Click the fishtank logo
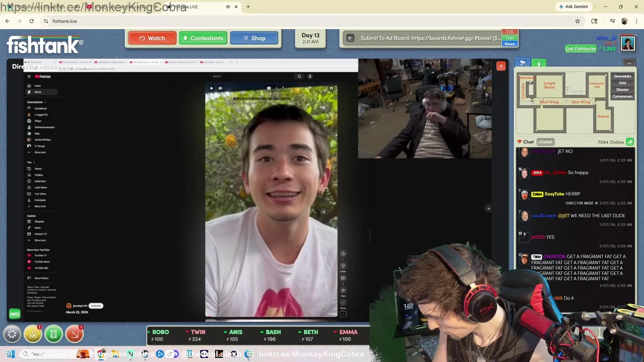 [45, 45]
